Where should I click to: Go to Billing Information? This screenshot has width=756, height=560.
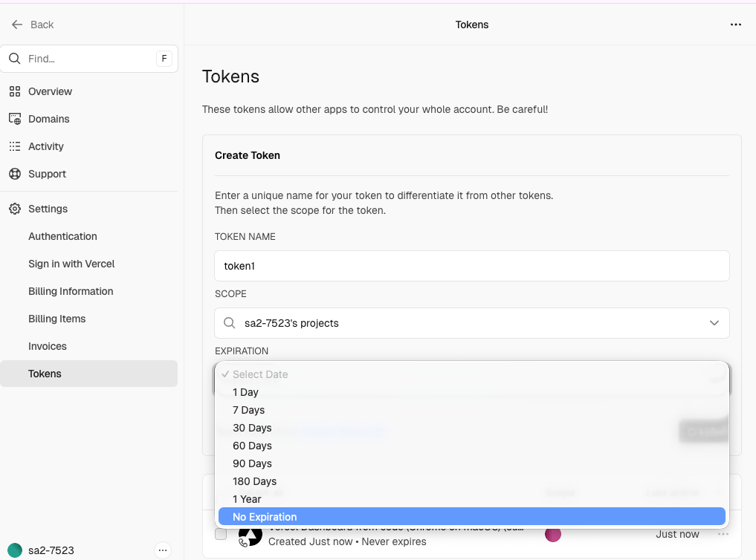(71, 291)
